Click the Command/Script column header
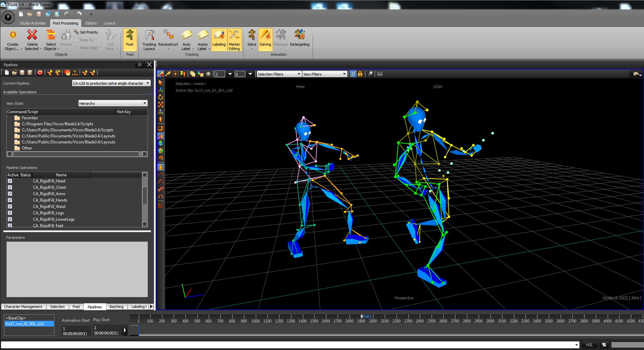 point(61,112)
